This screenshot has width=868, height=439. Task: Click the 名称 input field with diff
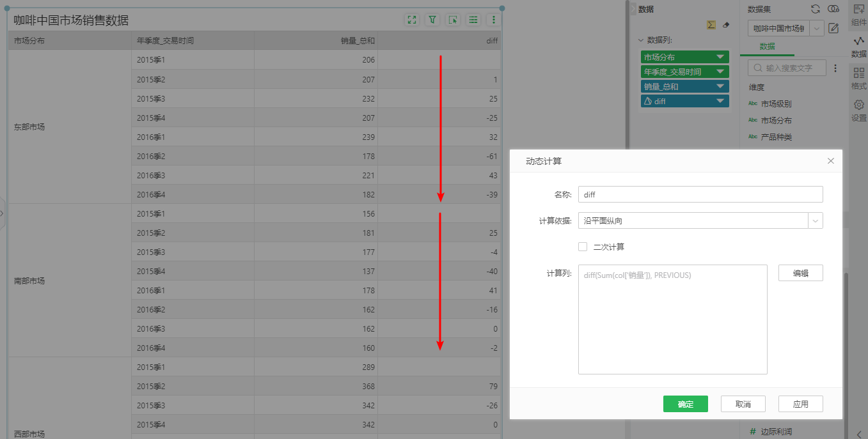700,194
